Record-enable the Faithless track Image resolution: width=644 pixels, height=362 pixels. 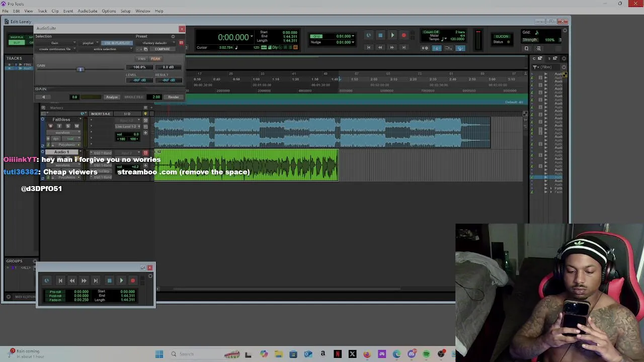tap(50, 126)
